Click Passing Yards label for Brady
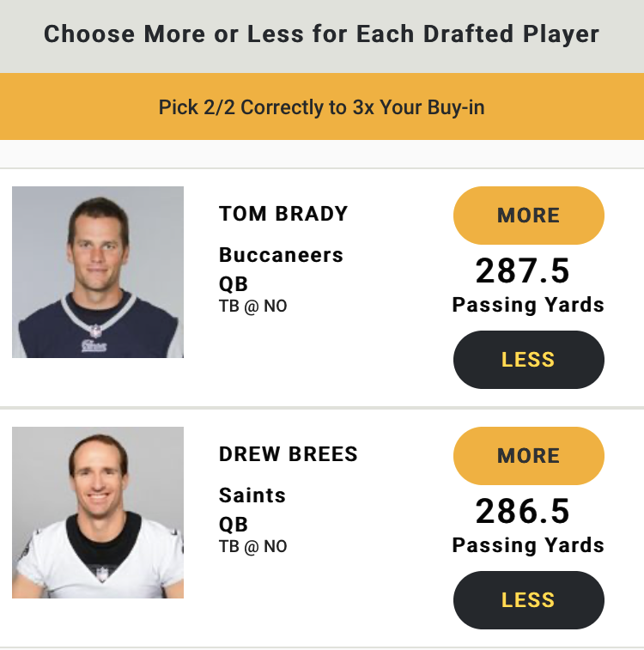The width and height of the screenshot is (644, 650). coord(528,305)
